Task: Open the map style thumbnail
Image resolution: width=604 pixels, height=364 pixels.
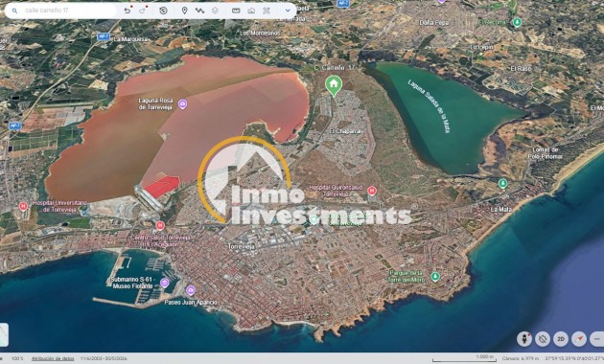Action: [x=4, y=334]
